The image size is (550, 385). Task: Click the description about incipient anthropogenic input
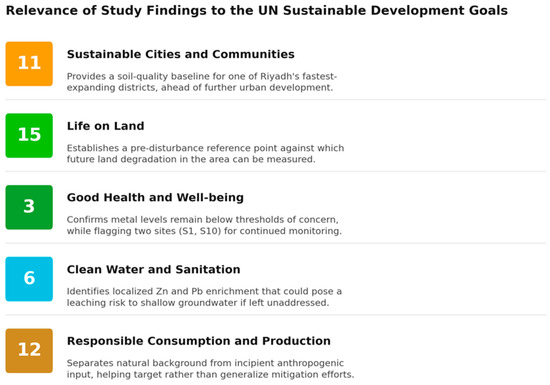(210, 369)
